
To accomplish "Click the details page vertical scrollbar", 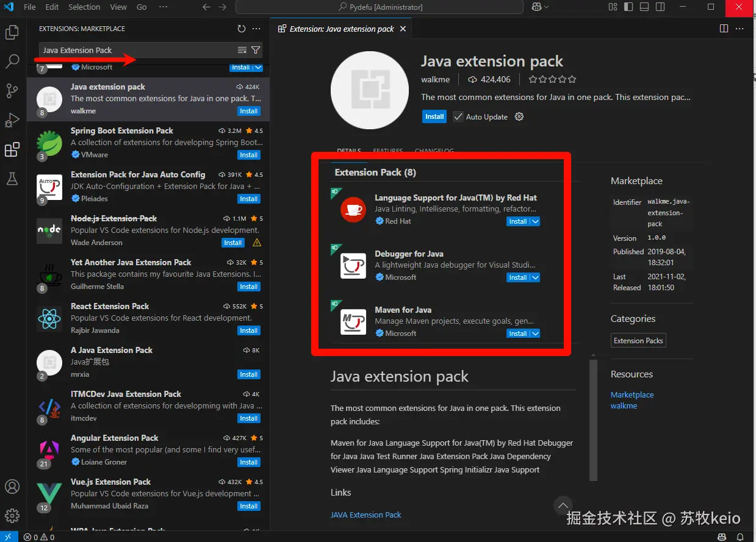I will point(593,421).
